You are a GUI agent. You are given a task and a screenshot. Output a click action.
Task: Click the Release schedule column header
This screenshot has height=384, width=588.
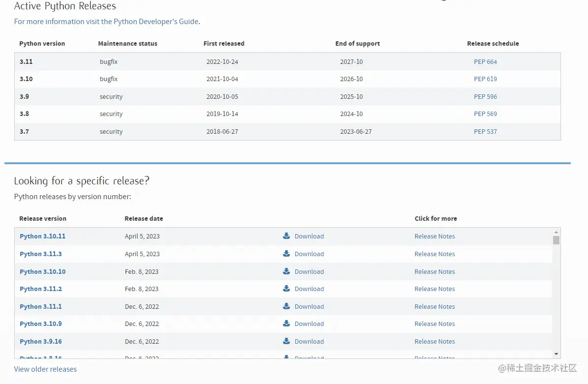[x=493, y=43]
